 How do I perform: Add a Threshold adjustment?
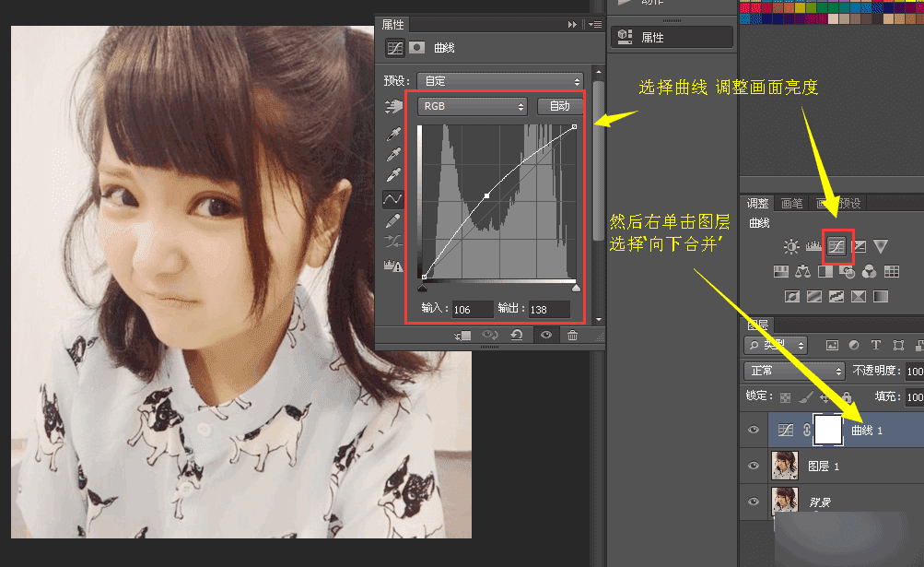836,296
